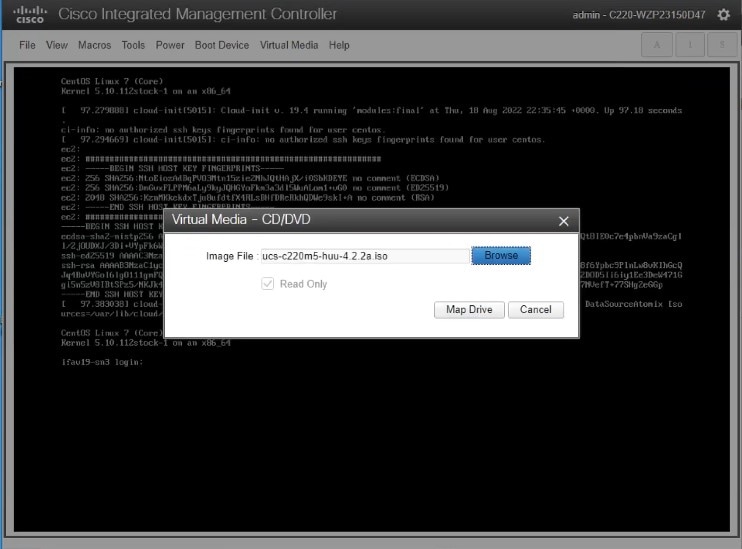Screen dimensions: 742x549
Task: Click the 'ifav19-sn3 login:' prompt in the console
Action: (x=102, y=362)
